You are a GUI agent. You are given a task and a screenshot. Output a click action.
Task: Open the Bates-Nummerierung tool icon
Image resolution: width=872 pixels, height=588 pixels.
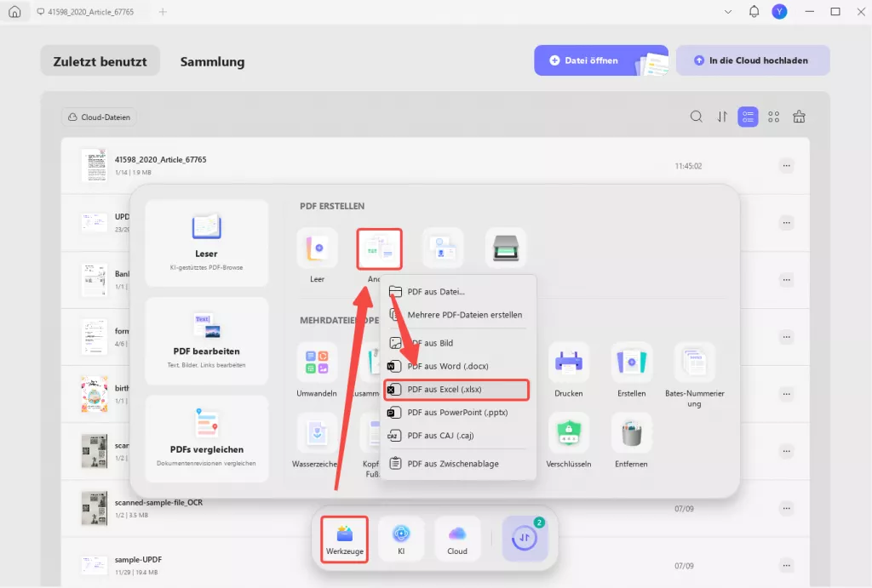point(695,363)
